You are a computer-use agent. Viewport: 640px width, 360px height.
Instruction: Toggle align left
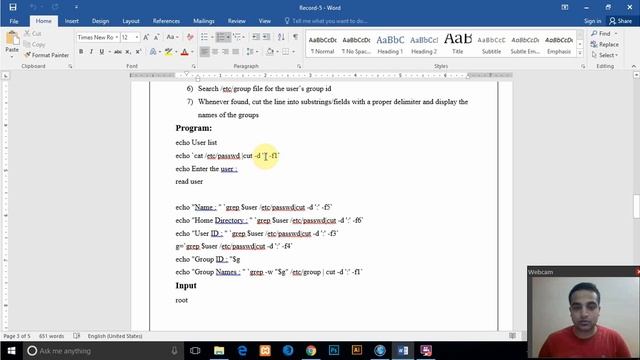(x=204, y=52)
